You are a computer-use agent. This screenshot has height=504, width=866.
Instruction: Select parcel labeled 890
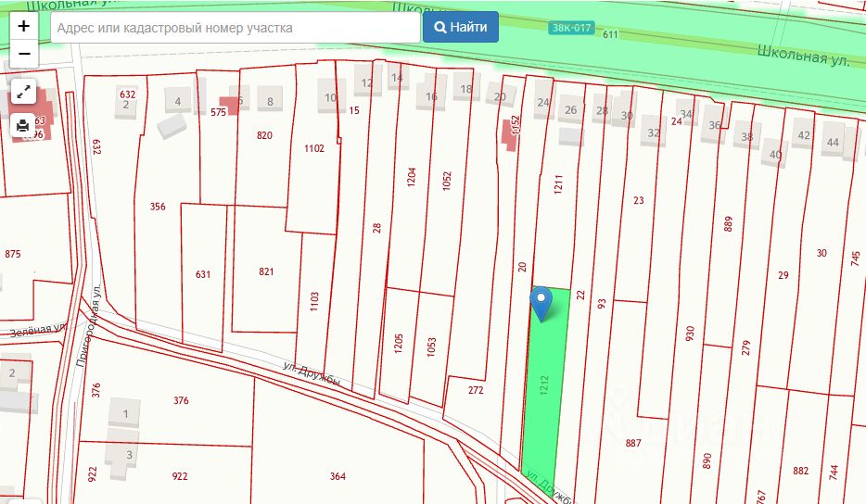707,461
